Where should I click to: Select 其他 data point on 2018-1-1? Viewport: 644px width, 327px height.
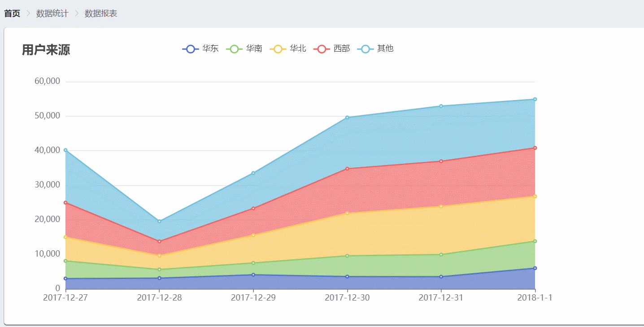(535, 99)
